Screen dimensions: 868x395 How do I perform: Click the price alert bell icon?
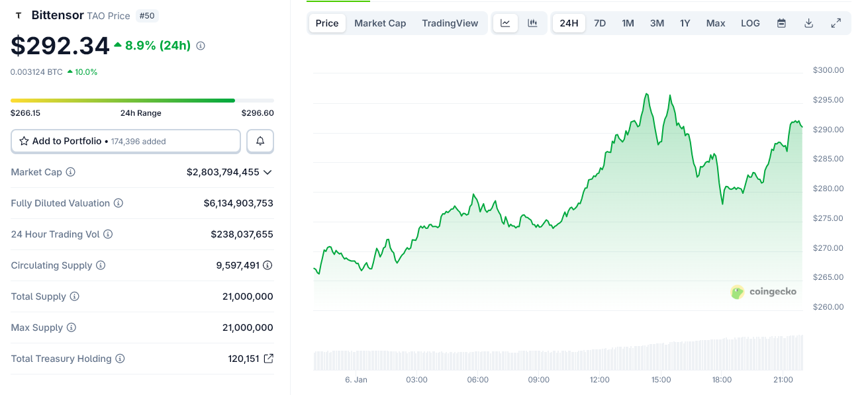(x=260, y=141)
